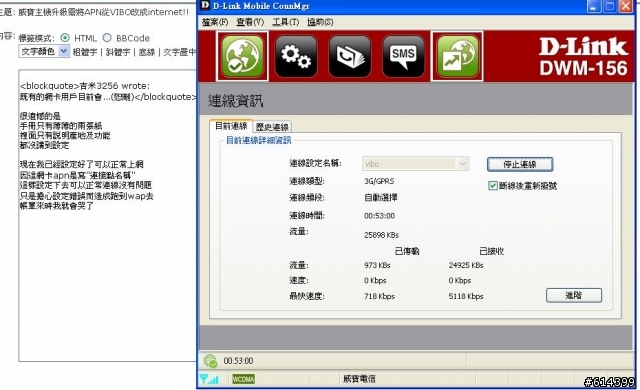Apply 粗體字 bold formatting in editor

click(x=85, y=52)
